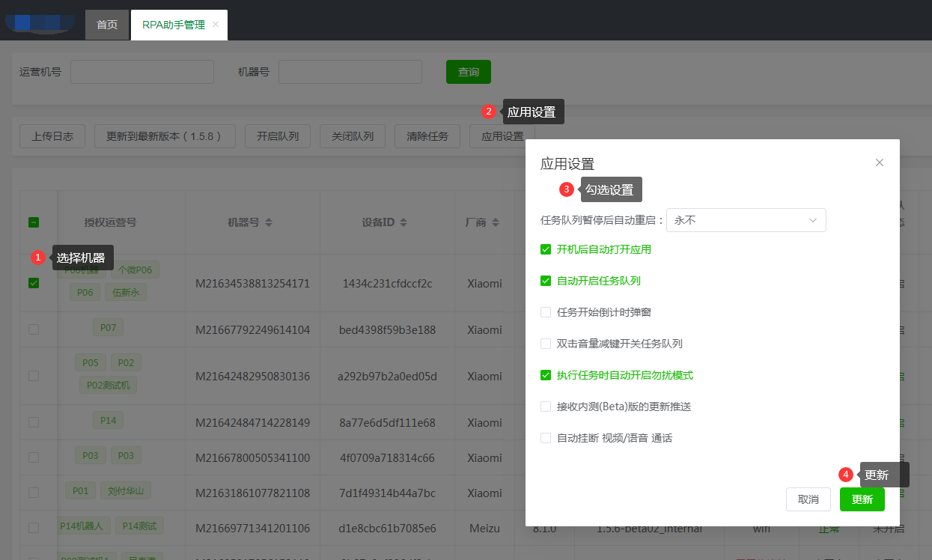Enable 双击音量减键开关任务队列 checkbox
This screenshot has height=560, width=932.
[x=546, y=344]
